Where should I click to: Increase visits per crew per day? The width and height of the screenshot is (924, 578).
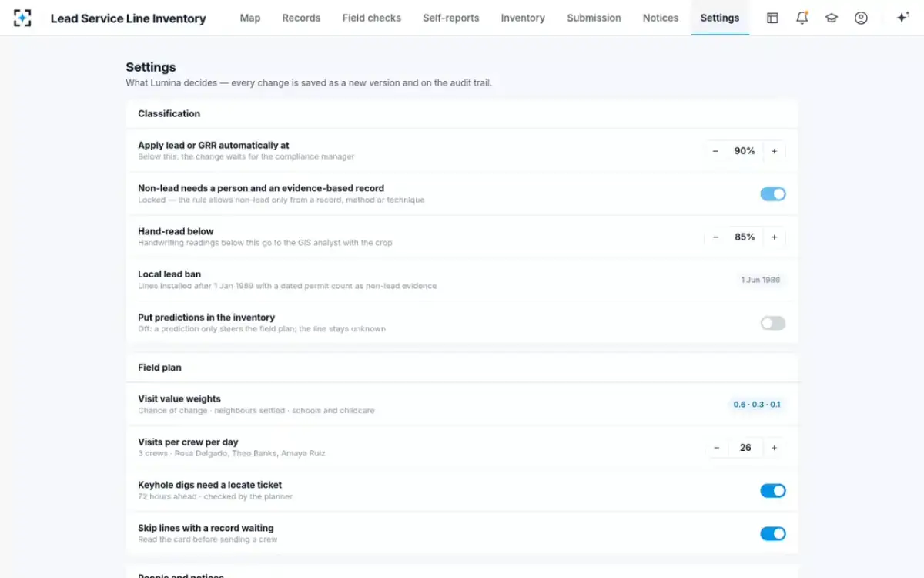[775, 448]
